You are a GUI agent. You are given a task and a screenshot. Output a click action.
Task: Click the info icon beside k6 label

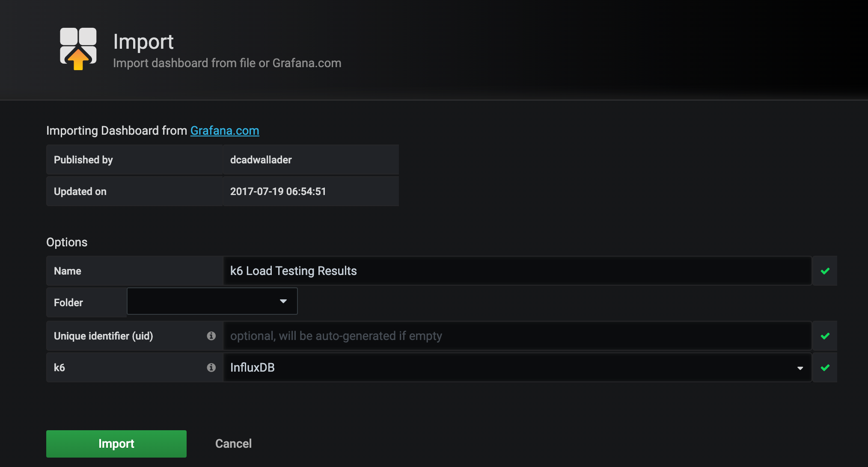click(x=211, y=367)
